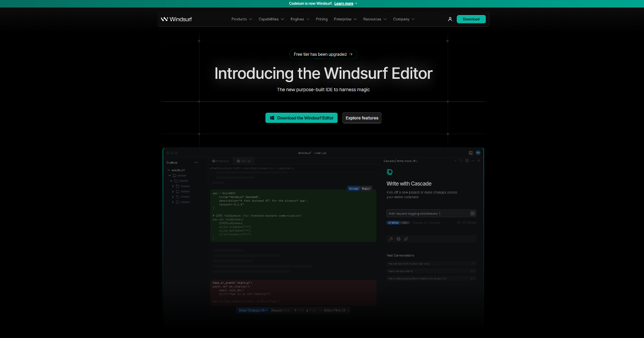Follow the Learn more banner link
644x338 pixels.
[x=345, y=3]
